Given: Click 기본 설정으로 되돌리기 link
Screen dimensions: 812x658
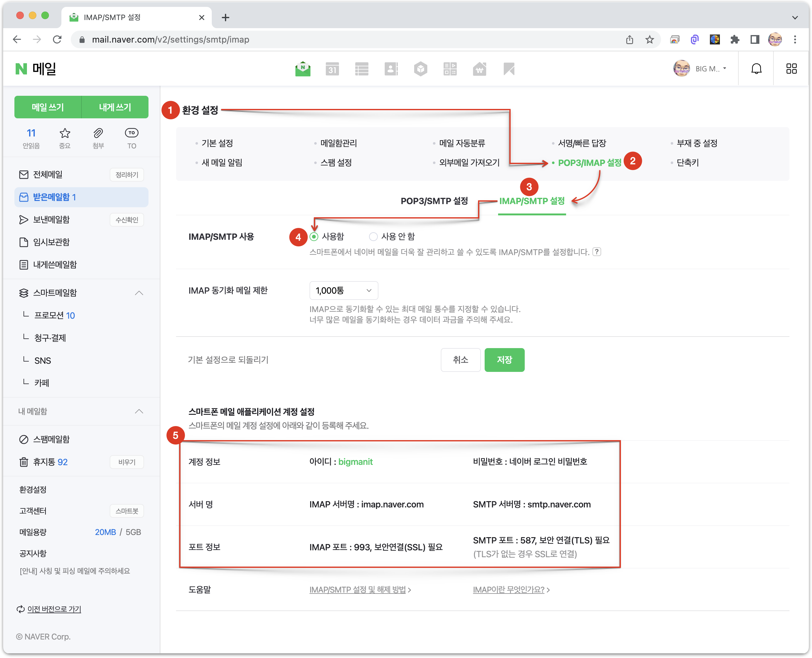Looking at the screenshot, I should click(228, 360).
